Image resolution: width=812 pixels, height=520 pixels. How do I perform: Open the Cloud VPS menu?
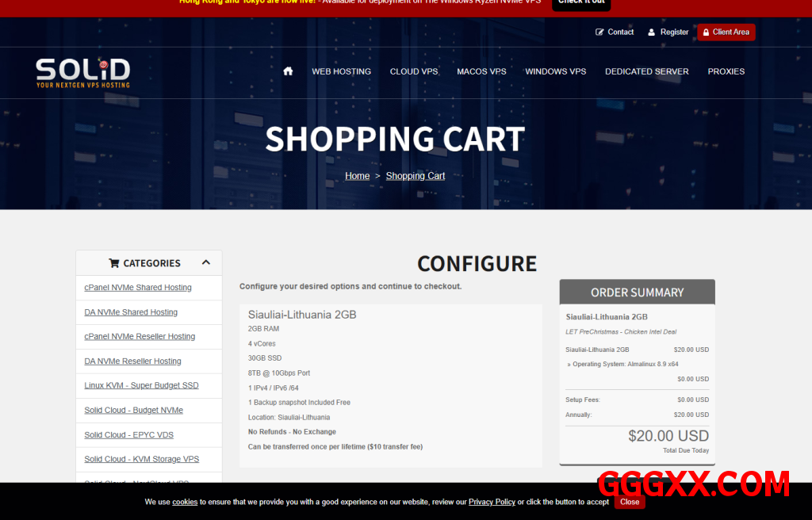coord(414,71)
